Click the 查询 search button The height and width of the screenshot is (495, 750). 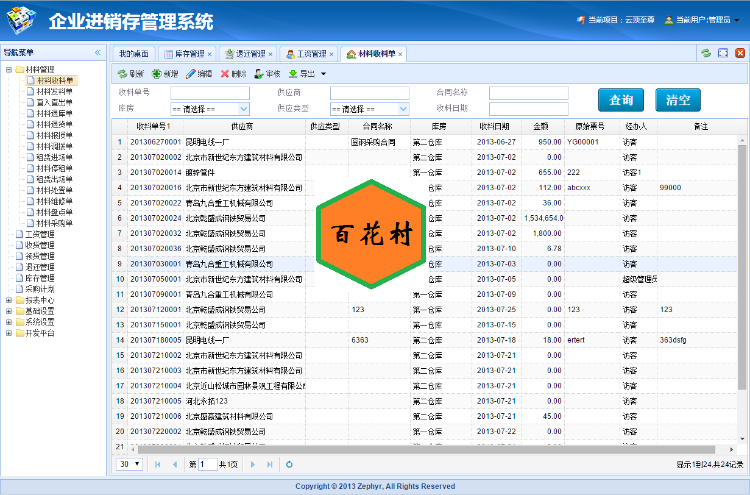point(621,100)
